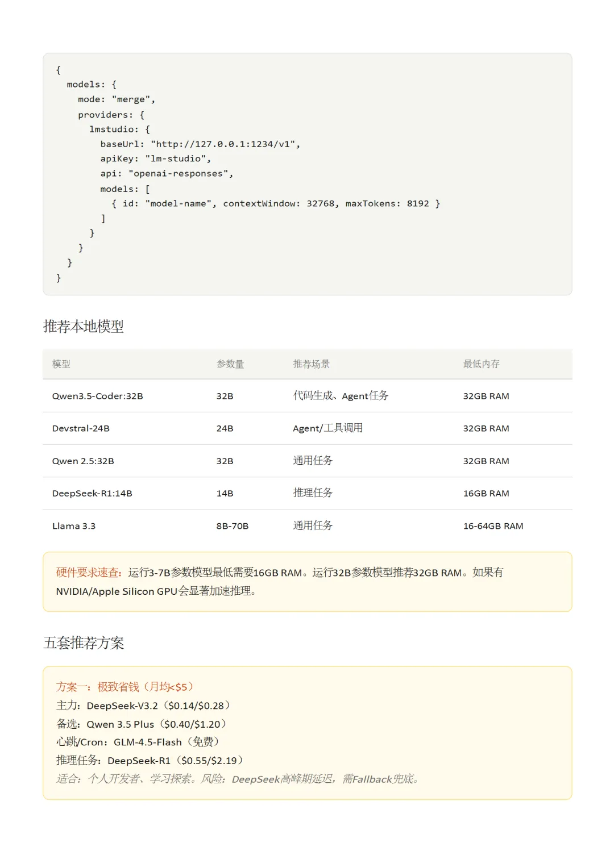614x868 pixels.
Task: Click the 备选:Qwen 3.5 Plus line
Action: 142,724
